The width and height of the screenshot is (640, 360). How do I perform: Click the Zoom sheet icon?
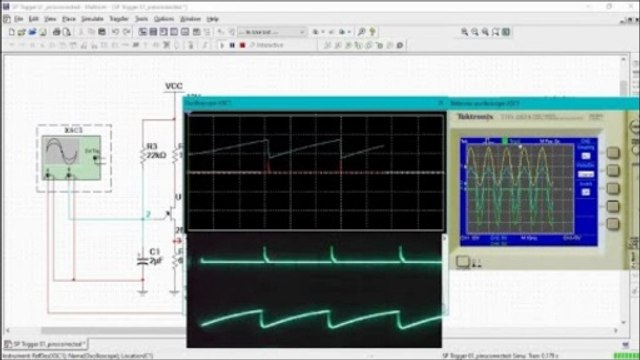click(495, 32)
